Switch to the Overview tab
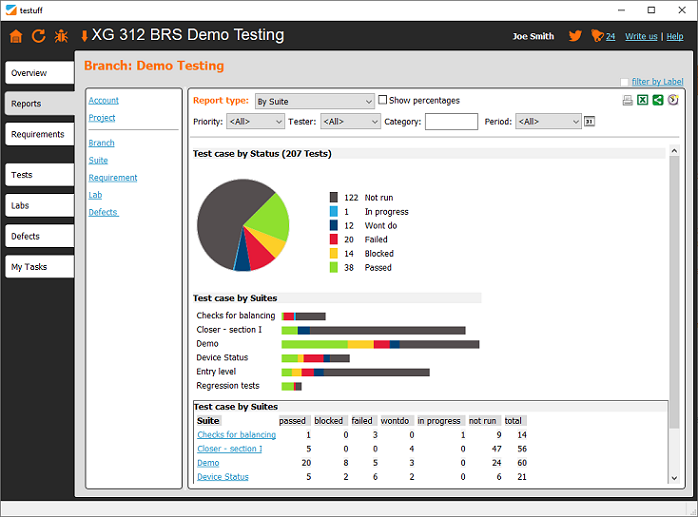 coord(40,73)
